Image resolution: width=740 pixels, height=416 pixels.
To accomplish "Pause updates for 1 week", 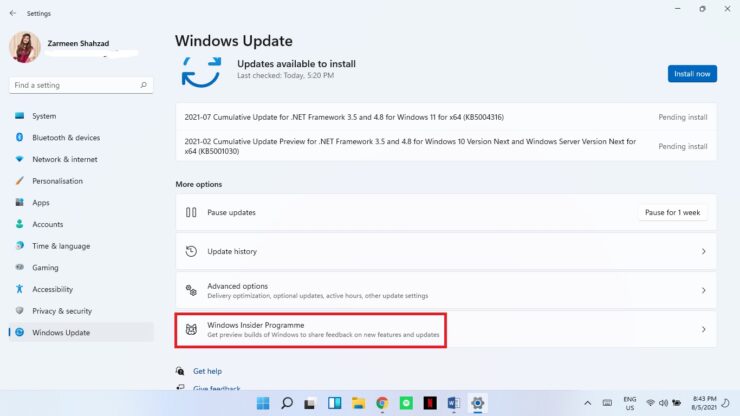I will tap(672, 212).
